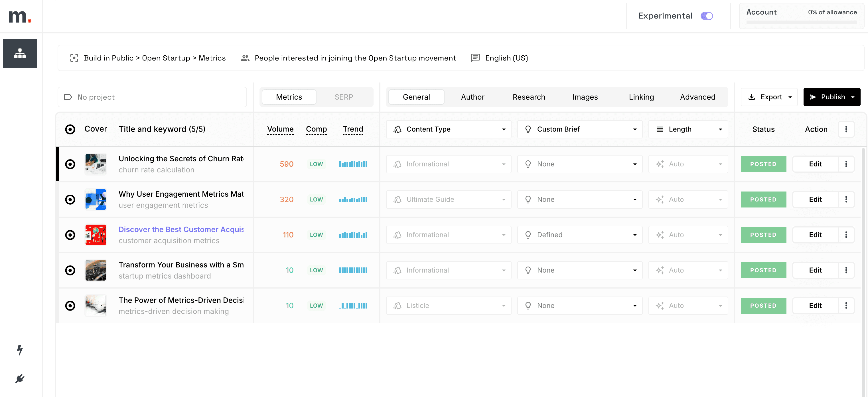Click the focus target icon beside Build in Public

coord(74,58)
